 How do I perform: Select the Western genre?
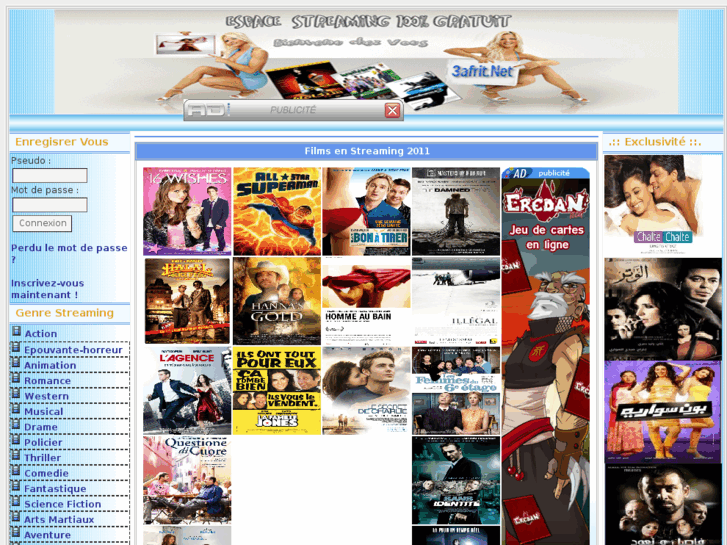click(46, 396)
